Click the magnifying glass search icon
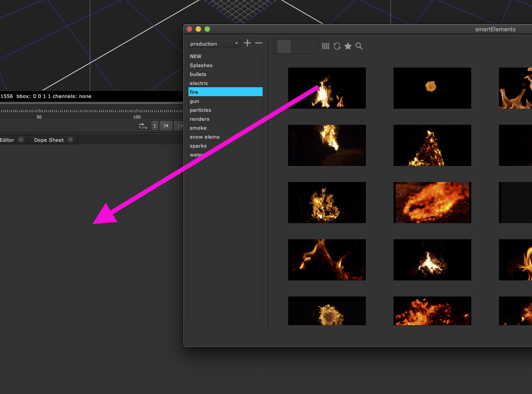Screen dimensions: 532x394 click(359, 46)
